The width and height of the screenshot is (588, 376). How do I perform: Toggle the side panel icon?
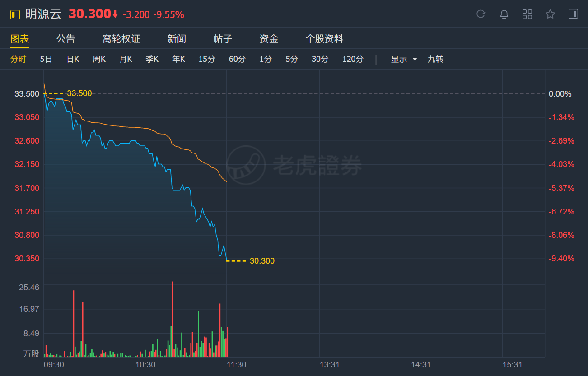573,14
